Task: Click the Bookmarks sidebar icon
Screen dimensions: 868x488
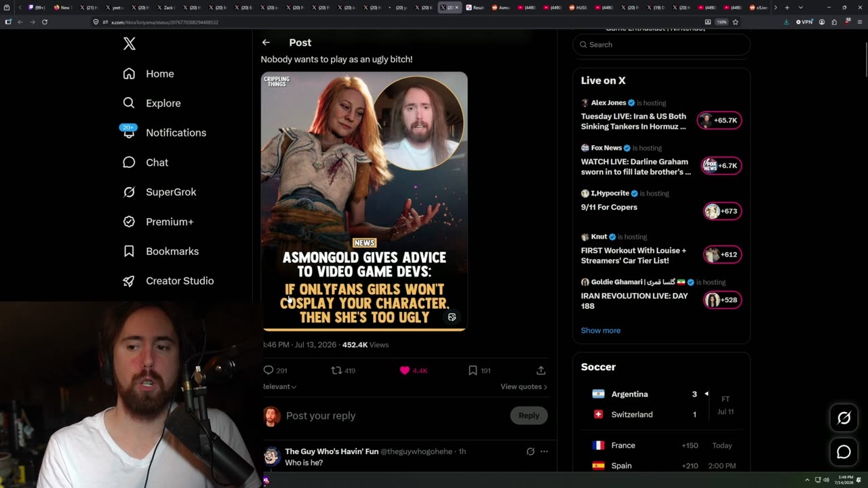Action: click(x=129, y=251)
